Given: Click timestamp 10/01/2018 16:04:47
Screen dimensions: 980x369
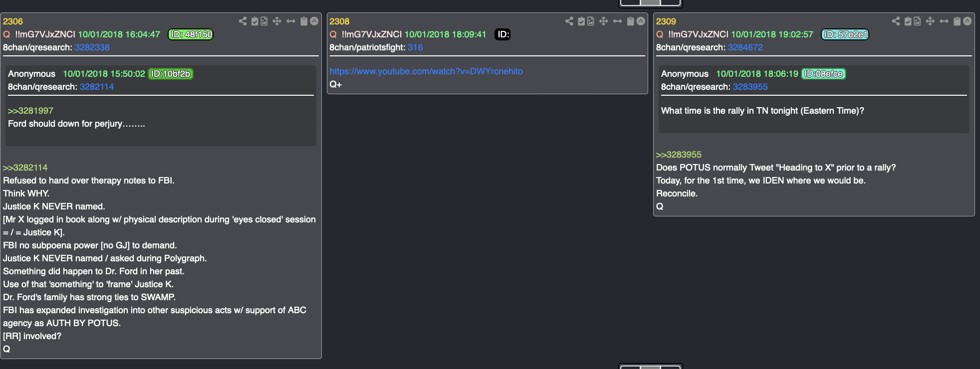Looking at the screenshot, I should [x=119, y=34].
